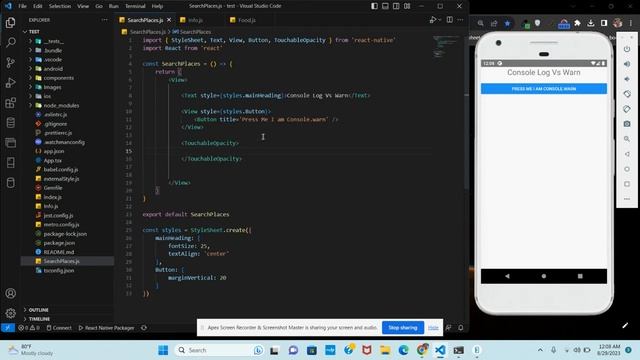Click the editor minimap
Screen dimensions: 640x360
447,47
